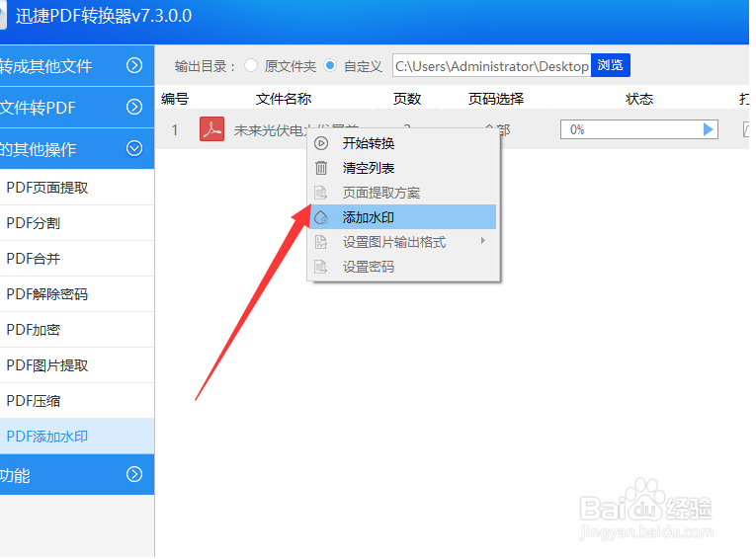Select the 自定义 radio button
Image resolution: width=756 pixels, height=559 pixels.
330,65
